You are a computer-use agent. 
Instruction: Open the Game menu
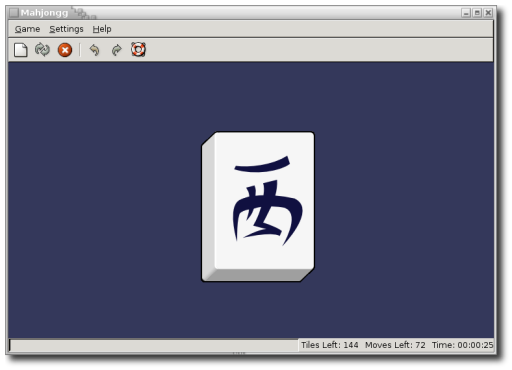(27, 29)
